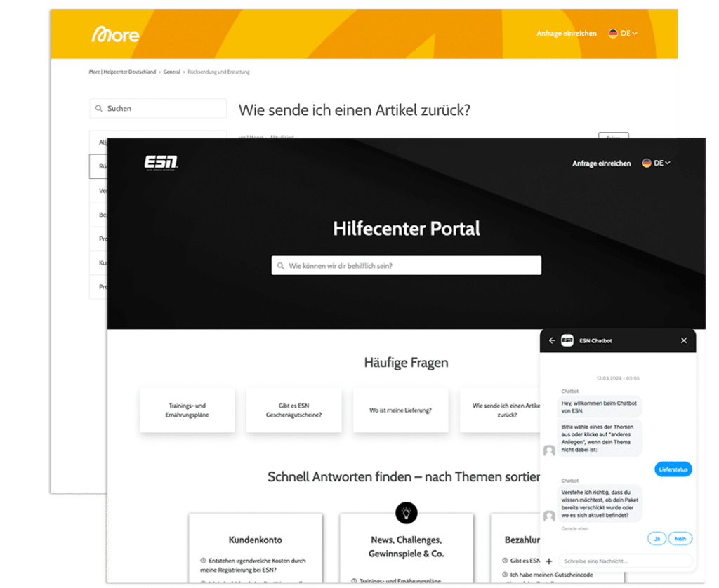The height and width of the screenshot is (588, 719).
Task: Click the Schnell Antworten finden heading
Action: 404,477
